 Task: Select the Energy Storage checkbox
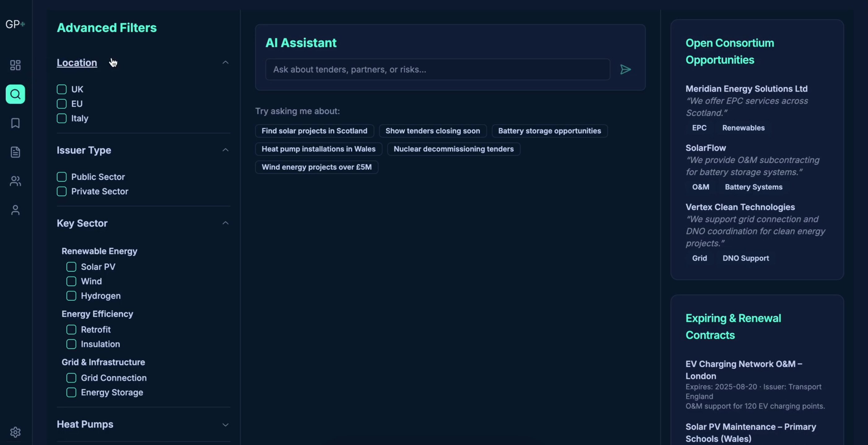(x=71, y=392)
